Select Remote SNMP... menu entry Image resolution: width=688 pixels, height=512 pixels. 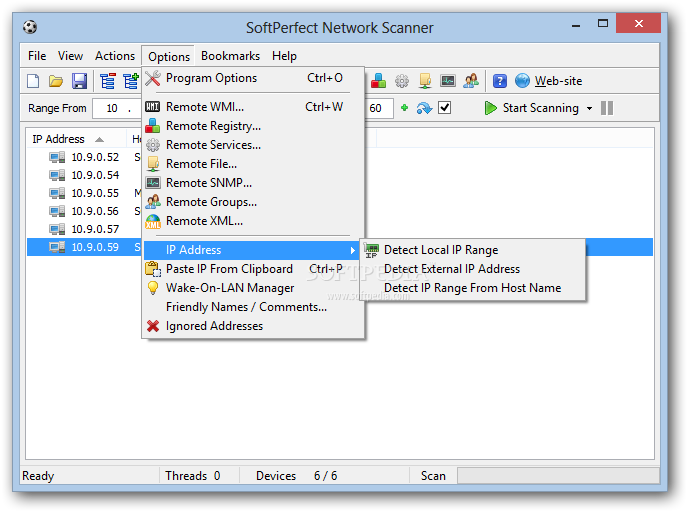tap(253, 183)
